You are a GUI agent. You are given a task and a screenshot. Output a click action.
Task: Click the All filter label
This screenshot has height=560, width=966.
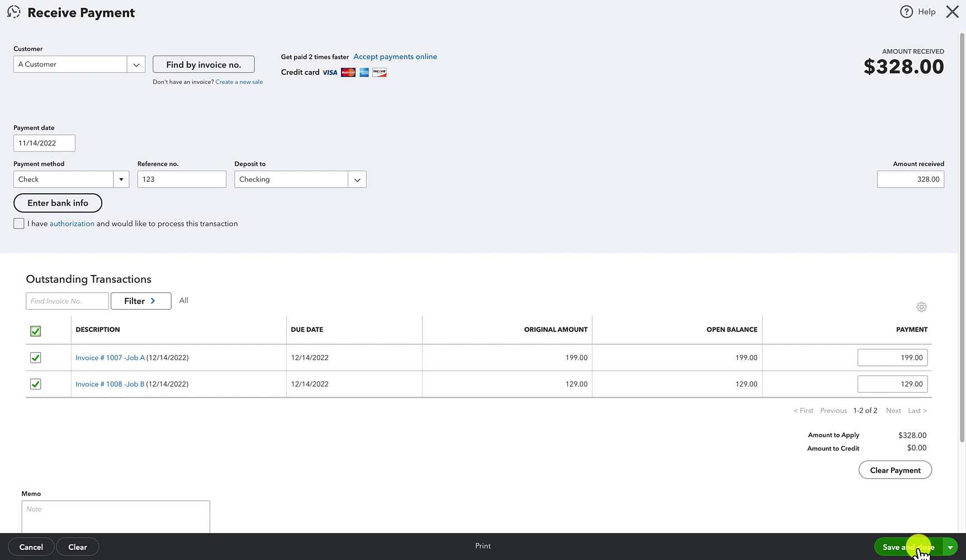point(184,301)
